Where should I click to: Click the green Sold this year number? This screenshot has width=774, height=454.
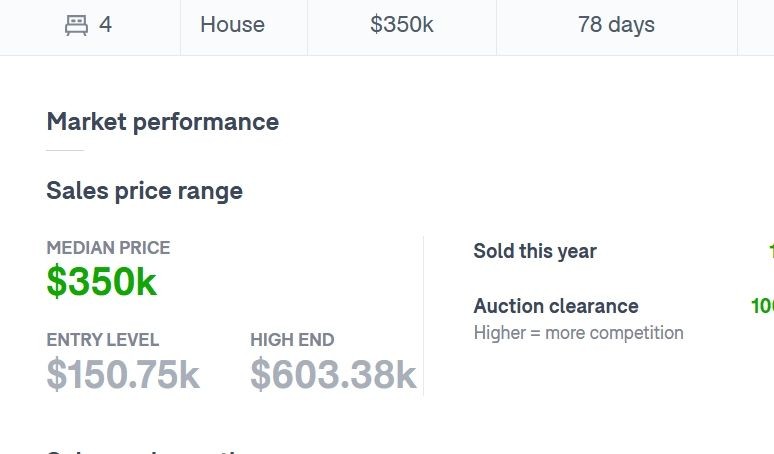(x=771, y=251)
